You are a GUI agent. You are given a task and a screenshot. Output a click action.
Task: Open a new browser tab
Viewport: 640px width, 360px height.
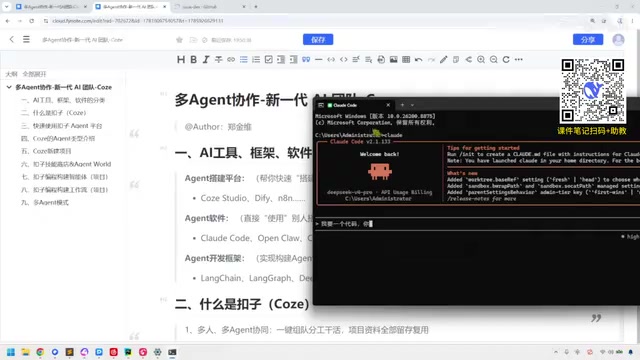[256, 7]
